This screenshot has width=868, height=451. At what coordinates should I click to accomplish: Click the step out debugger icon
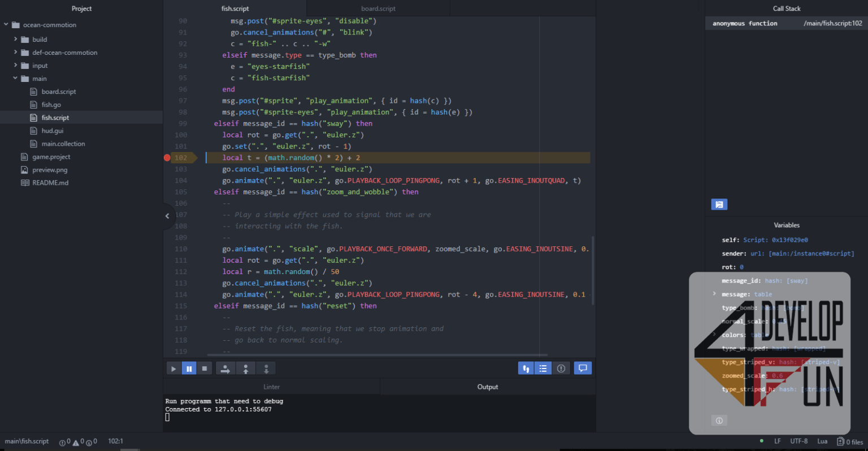coord(245,368)
